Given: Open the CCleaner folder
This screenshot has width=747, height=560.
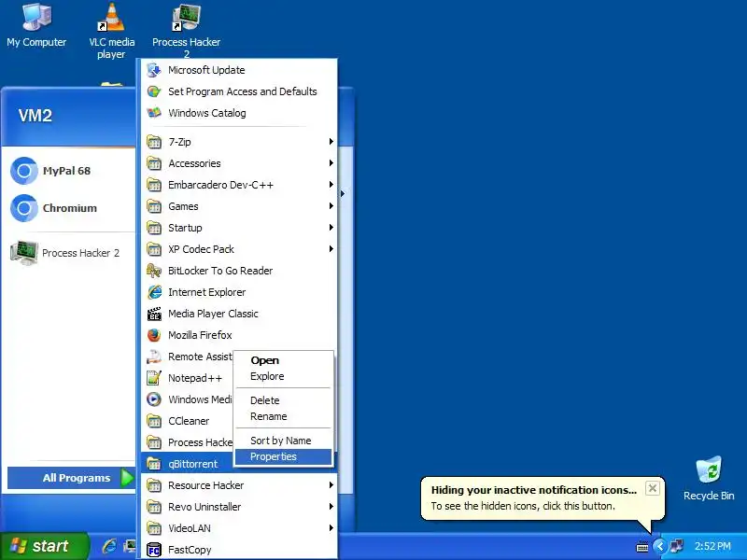Looking at the screenshot, I should (188, 421).
